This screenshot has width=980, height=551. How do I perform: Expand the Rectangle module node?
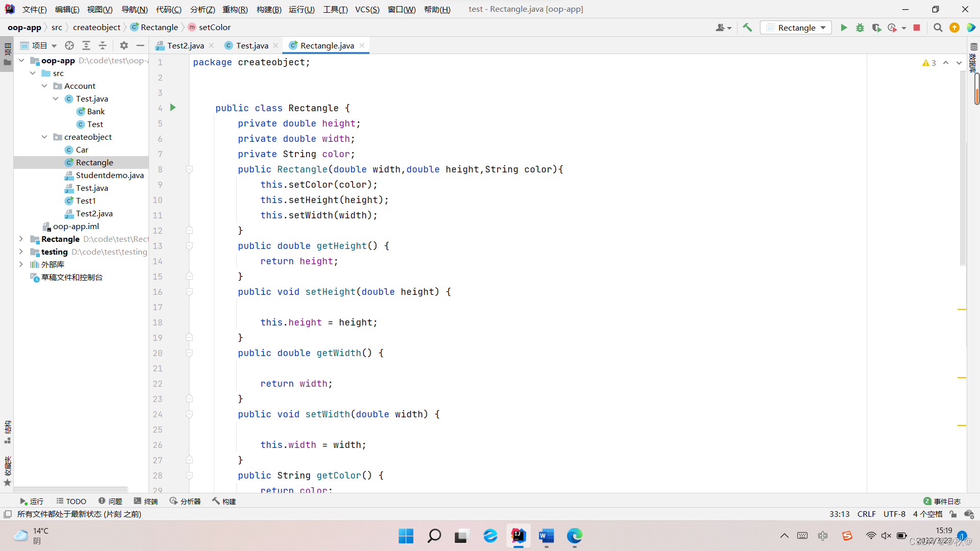click(x=21, y=239)
